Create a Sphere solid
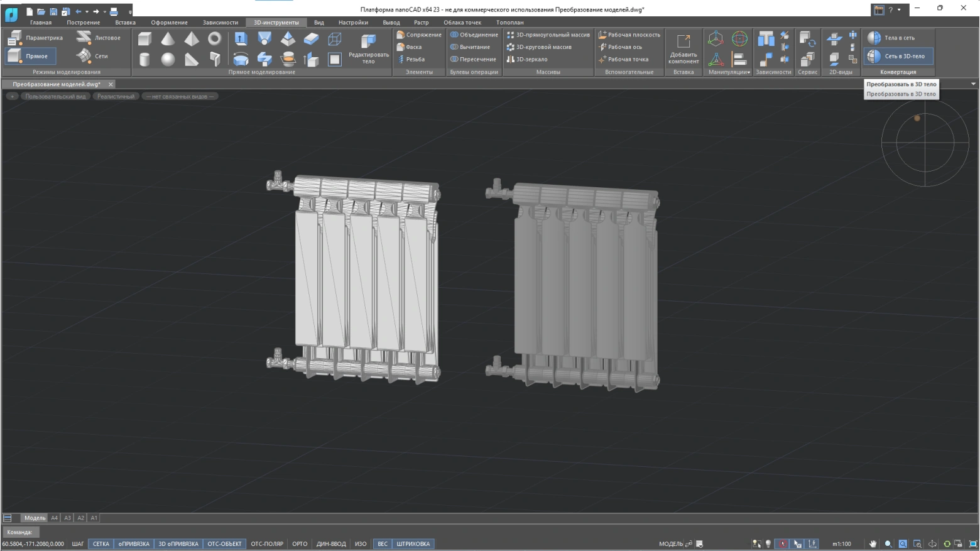980x551 pixels. 168,60
